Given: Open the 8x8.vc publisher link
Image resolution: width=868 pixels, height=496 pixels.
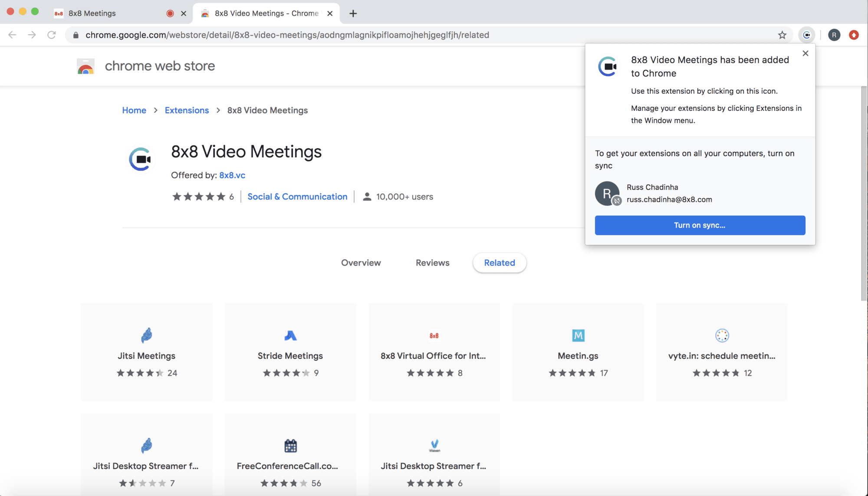Looking at the screenshot, I should 232,175.
